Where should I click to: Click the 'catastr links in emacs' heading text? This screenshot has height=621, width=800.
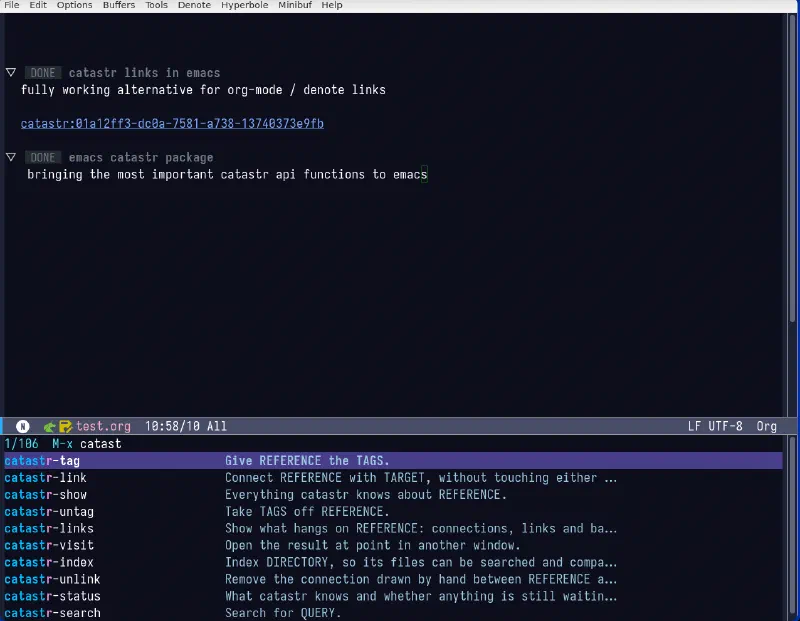pos(144,73)
